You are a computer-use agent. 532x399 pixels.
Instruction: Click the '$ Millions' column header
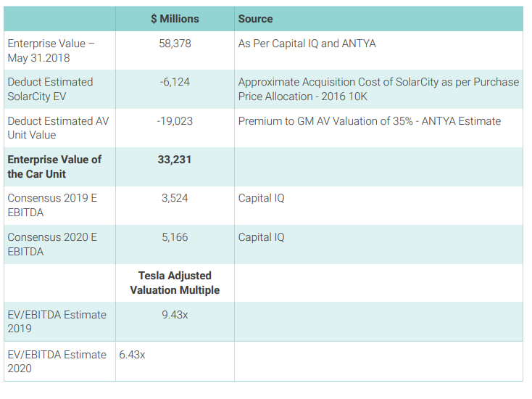point(175,19)
